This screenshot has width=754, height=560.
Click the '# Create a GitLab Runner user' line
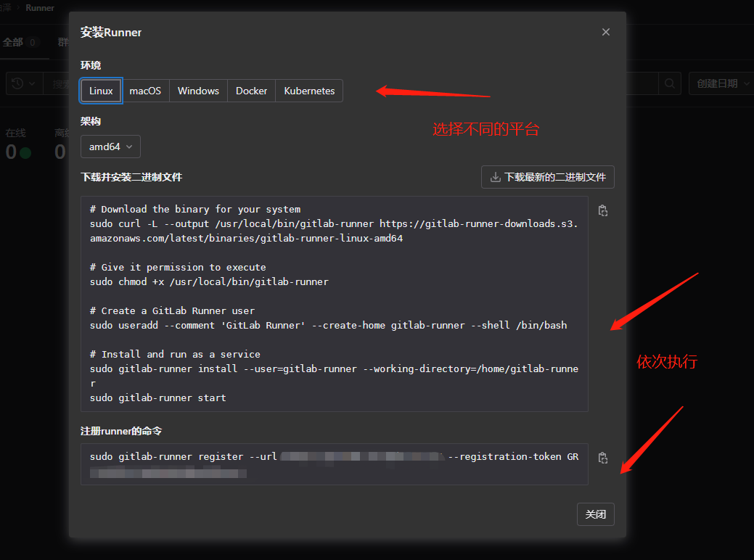pyautogui.click(x=172, y=311)
